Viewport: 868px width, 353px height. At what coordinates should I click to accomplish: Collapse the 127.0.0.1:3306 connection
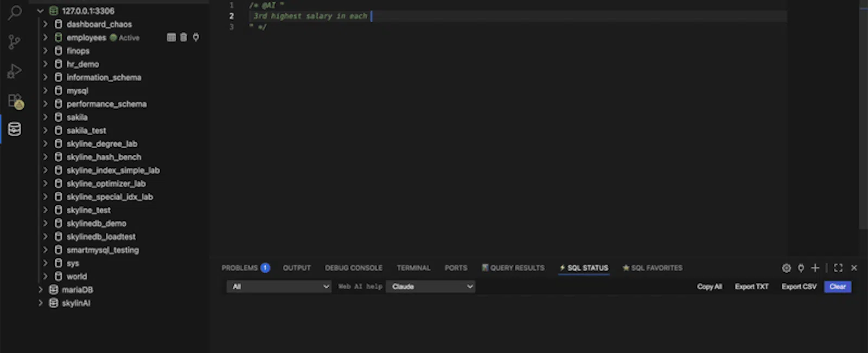[x=40, y=11]
